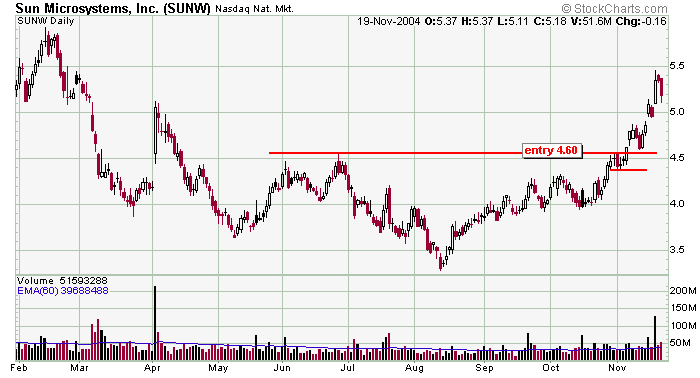Click the 5.0 price axis label
The height and width of the screenshot is (378, 700).
point(677,112)
